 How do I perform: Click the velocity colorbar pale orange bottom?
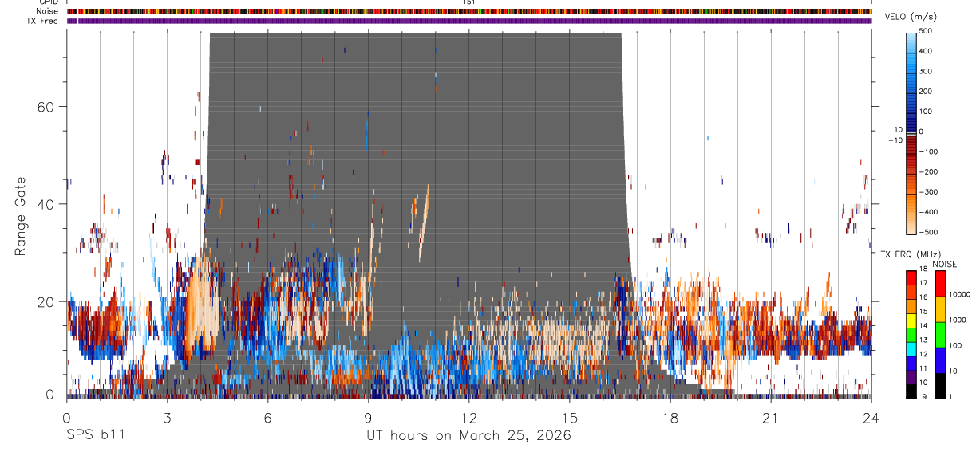coord(911,223)
